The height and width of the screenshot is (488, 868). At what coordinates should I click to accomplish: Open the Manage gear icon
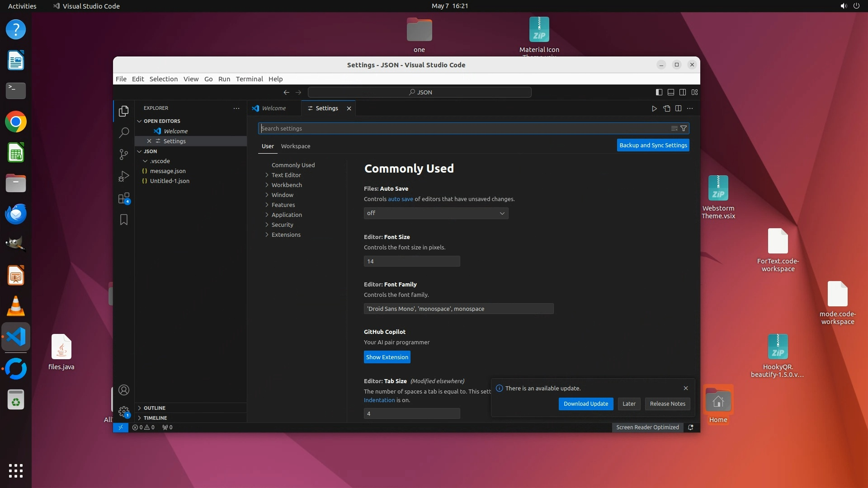[123, 412]
